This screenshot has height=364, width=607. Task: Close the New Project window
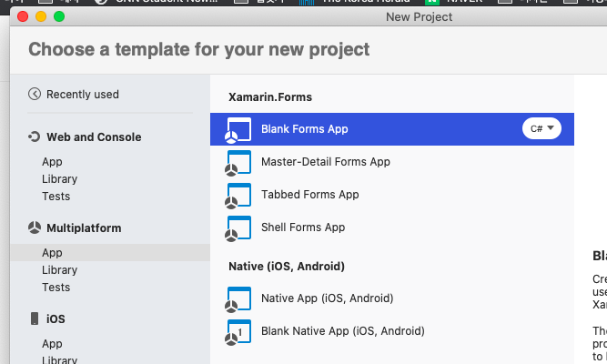click(x=23, y=16)
